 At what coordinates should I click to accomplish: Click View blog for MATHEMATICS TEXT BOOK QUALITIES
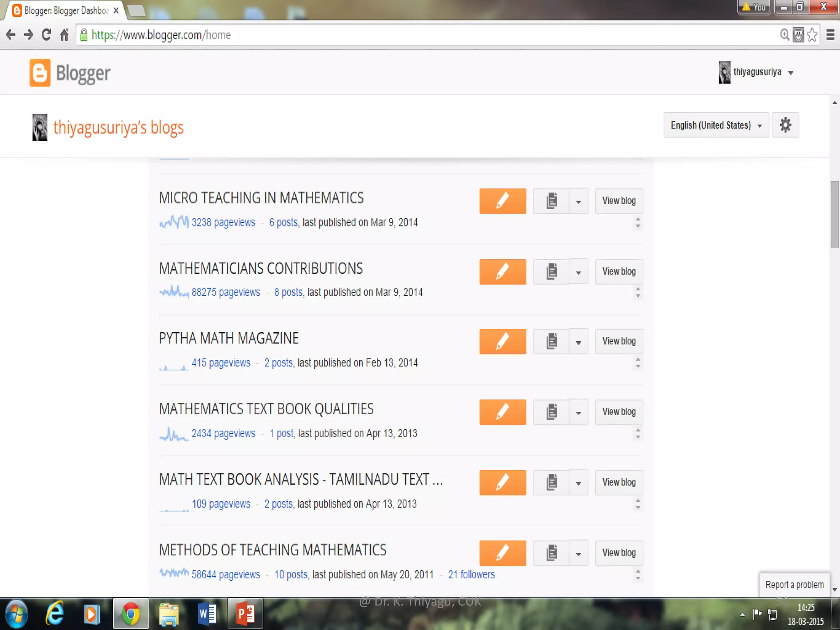619,412
